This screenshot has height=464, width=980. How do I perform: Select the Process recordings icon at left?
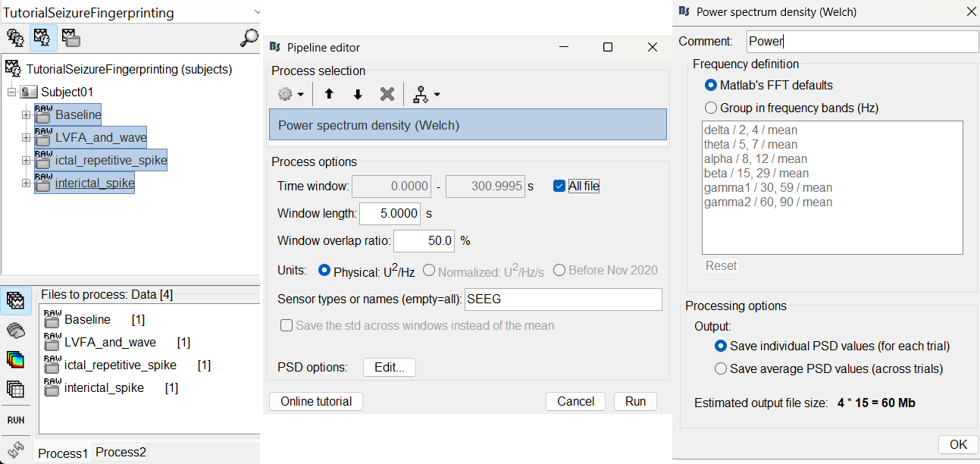pyautogui.click(x=15, y=301)
